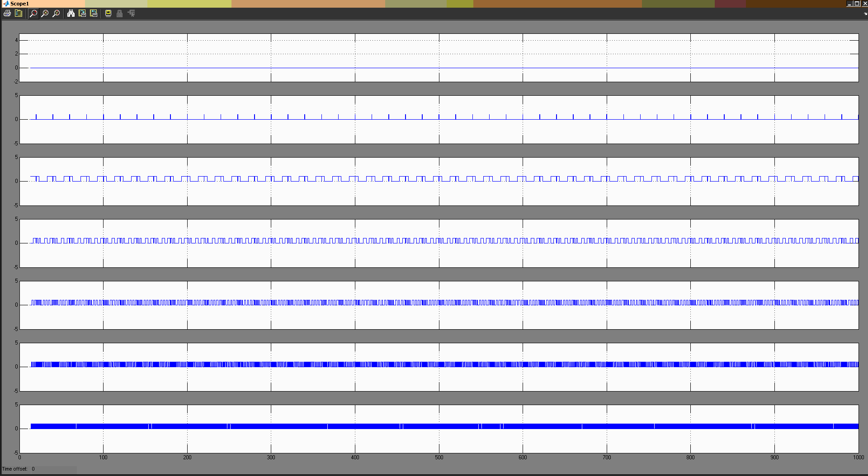Viewport: 868px width, 476px height.
Task: Click the MATLAB logo in Scope1 title bar
Action: click(x=6, y=4)
